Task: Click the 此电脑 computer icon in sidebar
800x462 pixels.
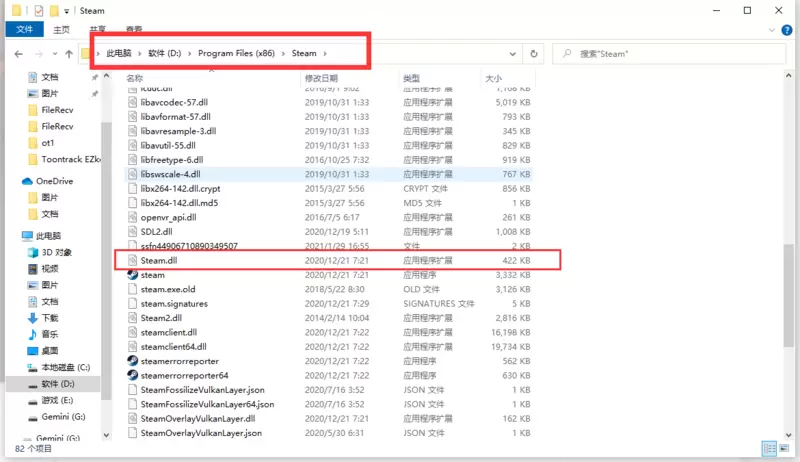Action: point(27,235)
